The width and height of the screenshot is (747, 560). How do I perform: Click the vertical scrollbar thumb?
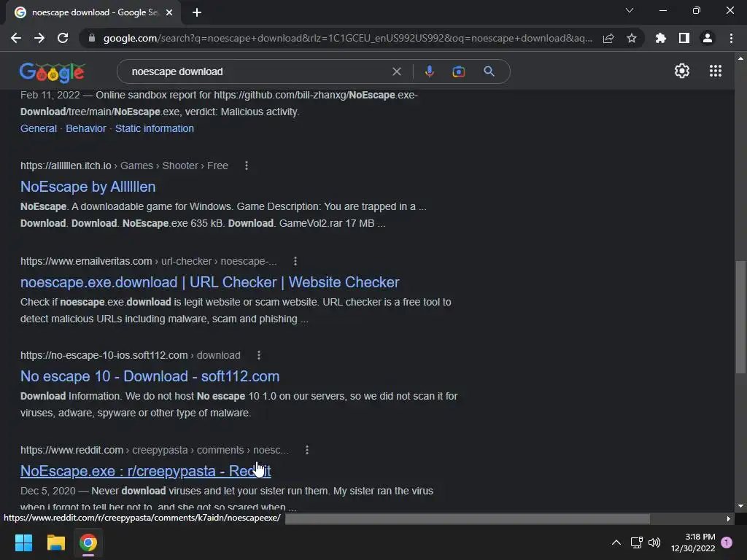point(740,316)
